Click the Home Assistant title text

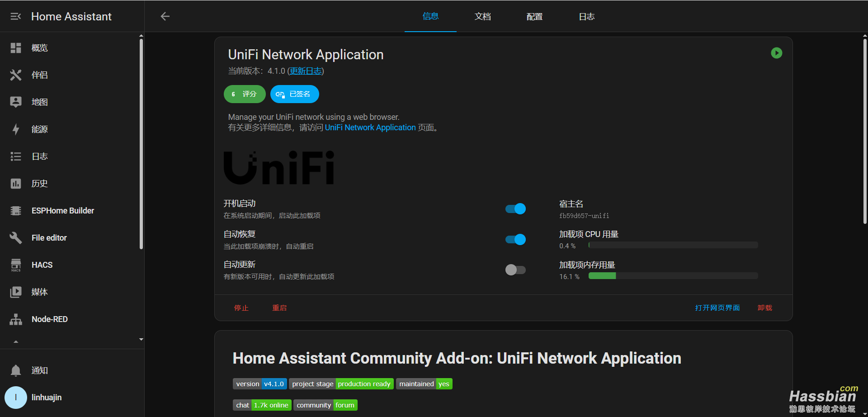tap(71, 16)
